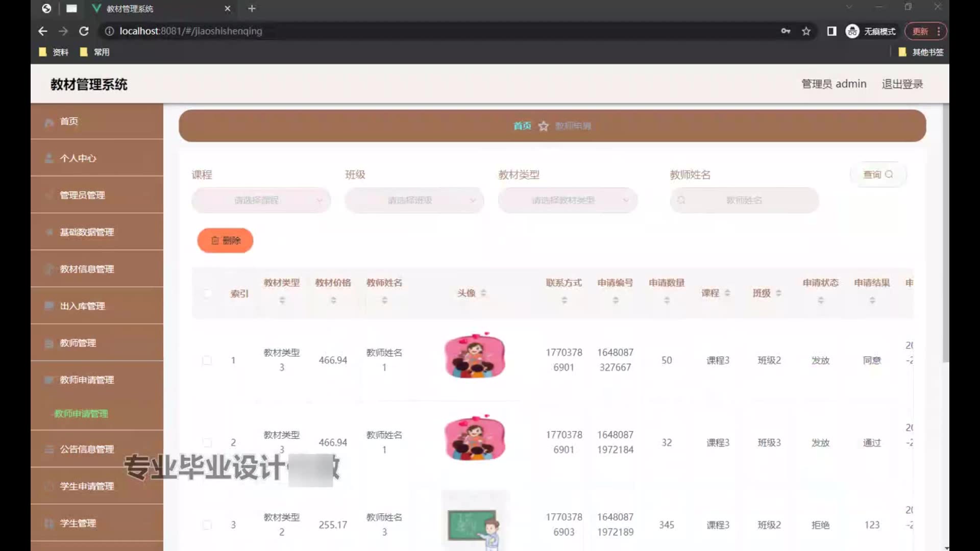Sort table by 申请数量 column arrows

click(x=667, y=300)
